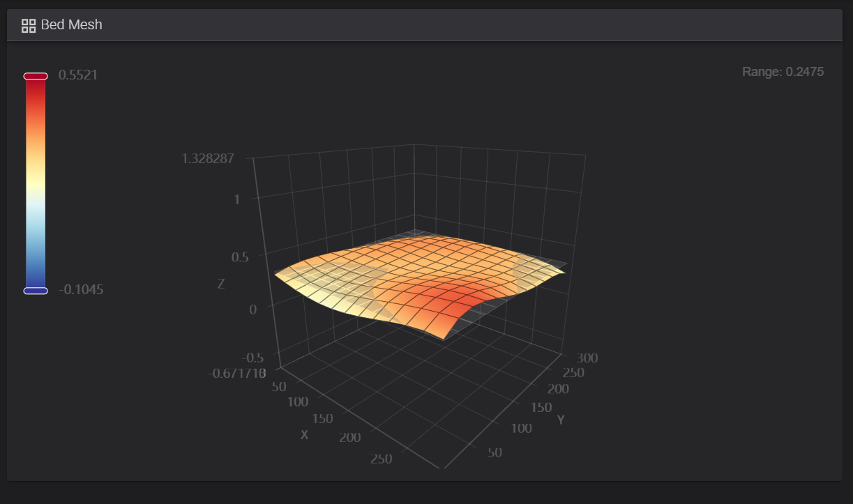Click the X axis label

coord(304,434)
